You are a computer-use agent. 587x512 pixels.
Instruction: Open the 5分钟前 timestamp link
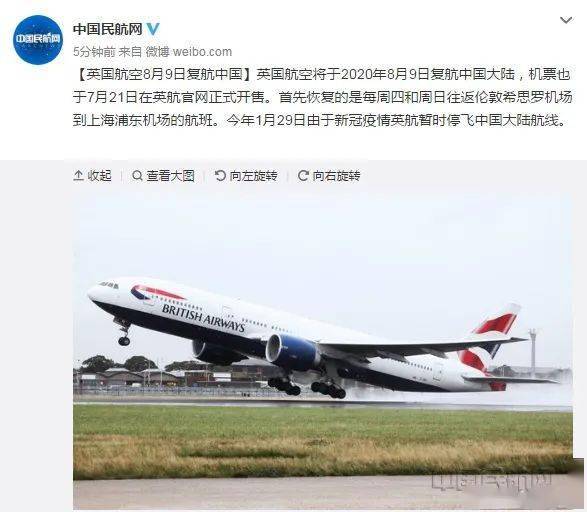(94, 52)
